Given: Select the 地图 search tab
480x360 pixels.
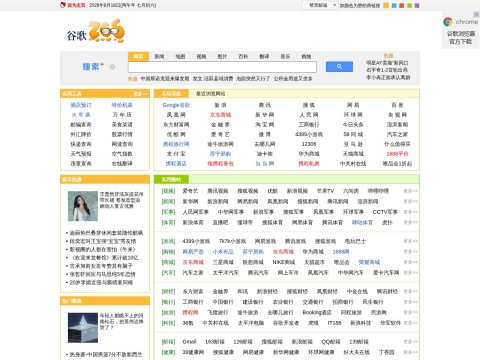Looking at the screenshot, I should coord(180,57).
